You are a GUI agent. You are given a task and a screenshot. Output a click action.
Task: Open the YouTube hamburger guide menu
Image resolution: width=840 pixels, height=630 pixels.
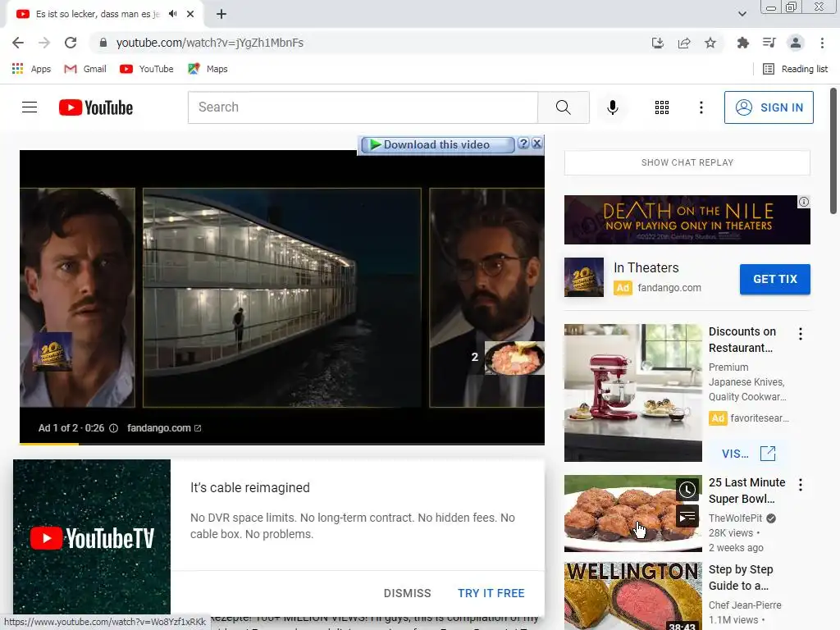30,107
